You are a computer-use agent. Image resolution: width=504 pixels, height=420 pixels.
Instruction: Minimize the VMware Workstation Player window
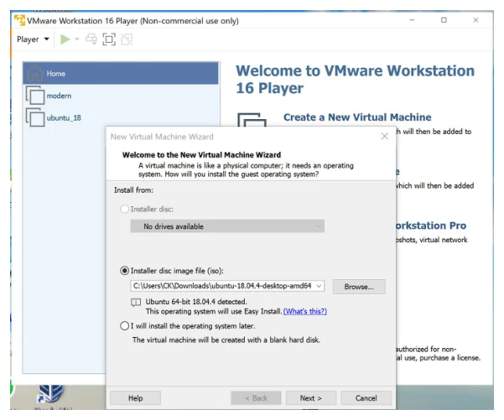tap(412, 20)
